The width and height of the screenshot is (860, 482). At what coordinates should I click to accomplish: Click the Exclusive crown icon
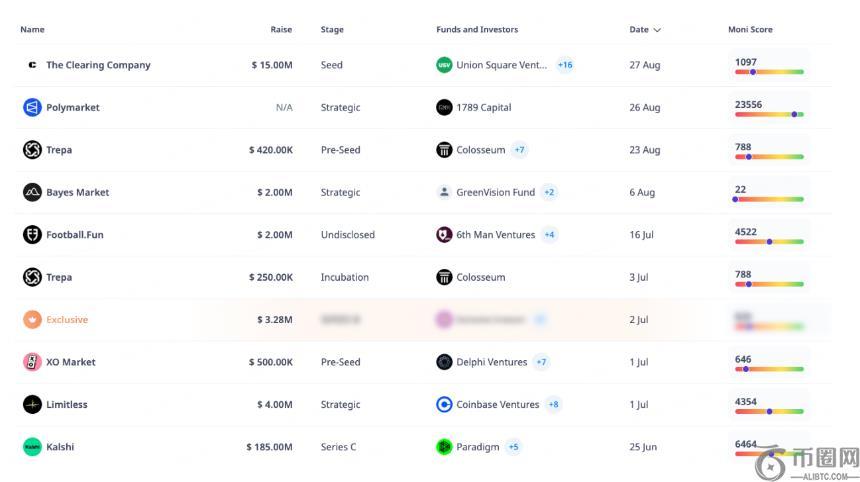click(32, 320)
